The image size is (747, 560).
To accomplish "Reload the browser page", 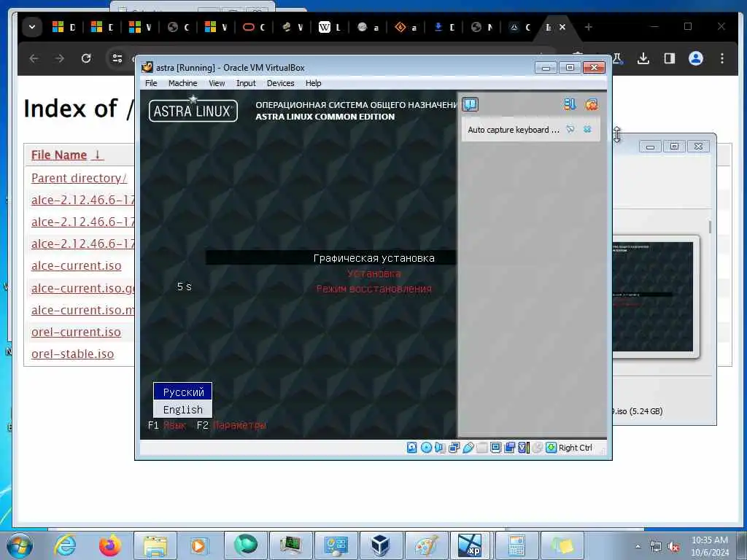I will tap(86, 58).
